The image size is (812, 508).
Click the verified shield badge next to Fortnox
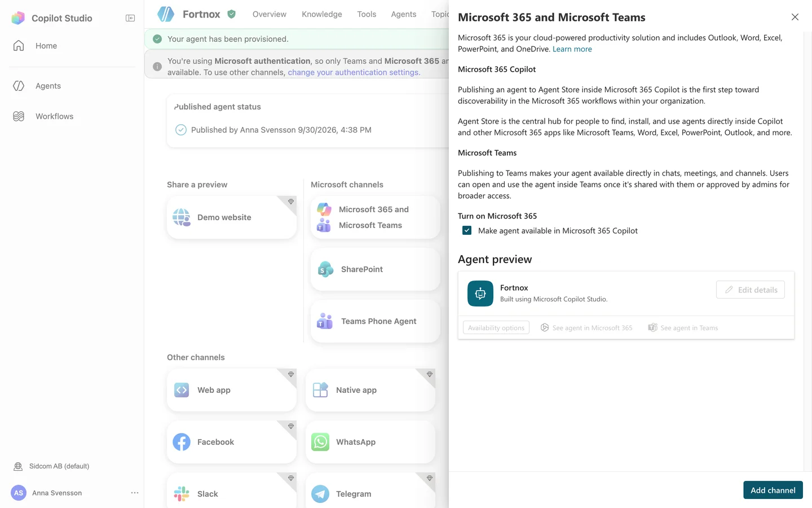[x=231, y=14]
